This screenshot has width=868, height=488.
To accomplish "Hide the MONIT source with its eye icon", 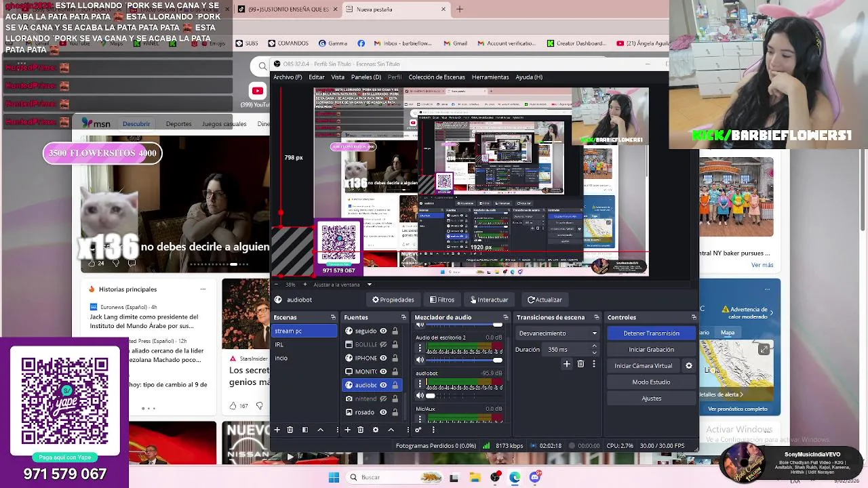I will click(x=383, y=371).
